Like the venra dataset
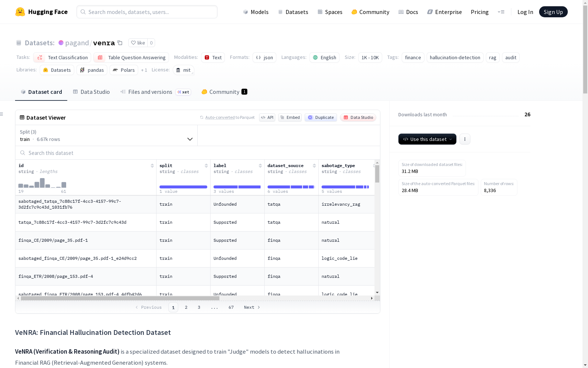The height and width of the screenshot is (368, 588). coord(138,43)
